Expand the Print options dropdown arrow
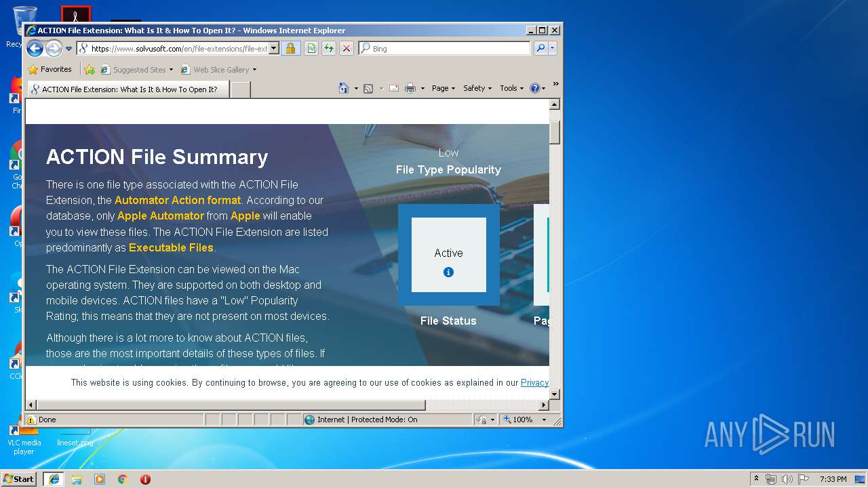This screenshot has width=868, height=488. [x=422, y=88]
